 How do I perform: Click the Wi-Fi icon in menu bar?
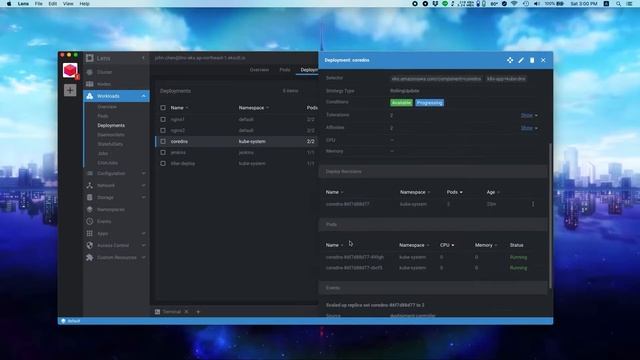pyautogui.click(x=514, y=4)
